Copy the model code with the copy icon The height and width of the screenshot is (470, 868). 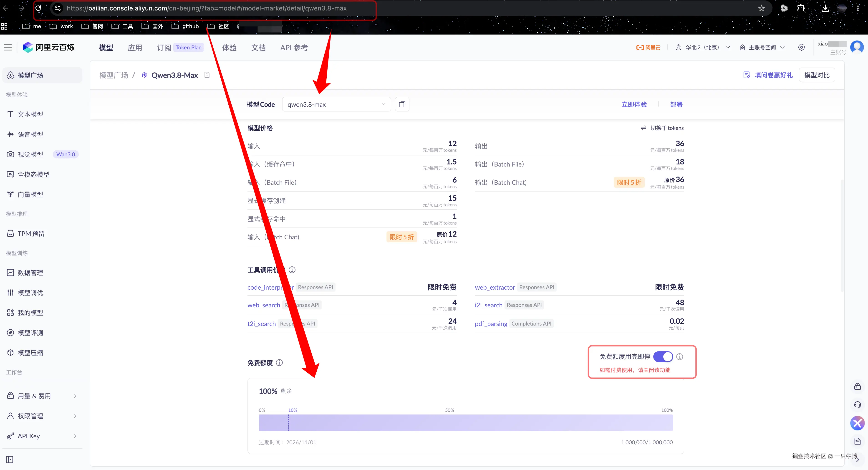pyautogui.click(x=402, y=104)
